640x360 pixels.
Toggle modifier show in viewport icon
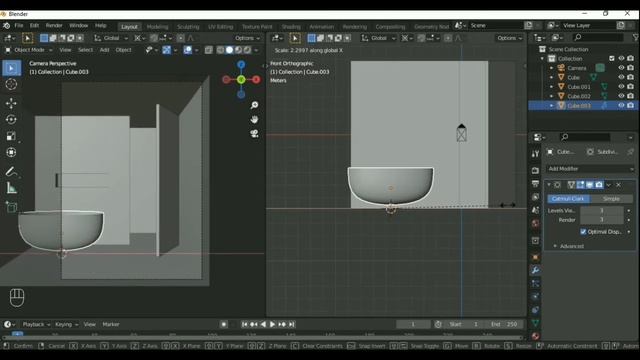pos(590,185)
